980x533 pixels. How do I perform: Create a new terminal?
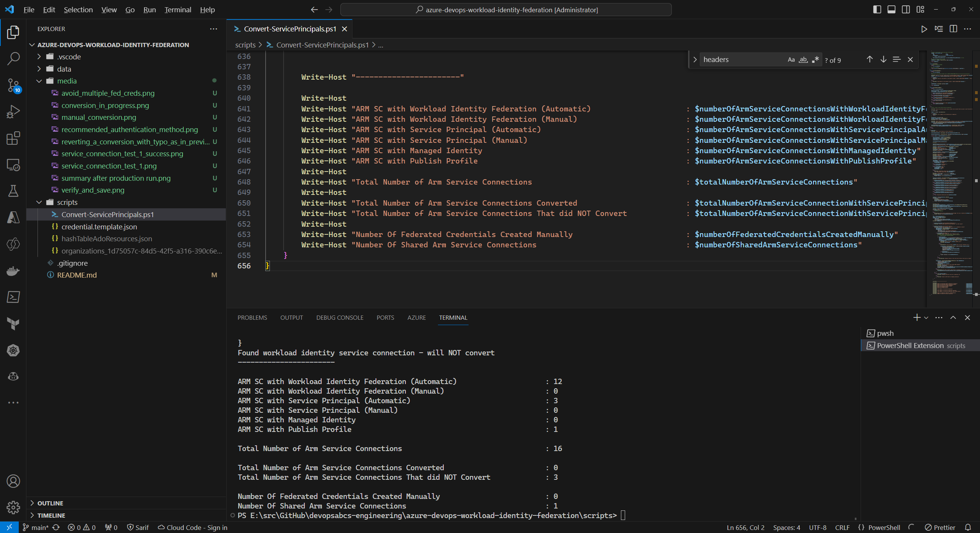coord(916,317)
